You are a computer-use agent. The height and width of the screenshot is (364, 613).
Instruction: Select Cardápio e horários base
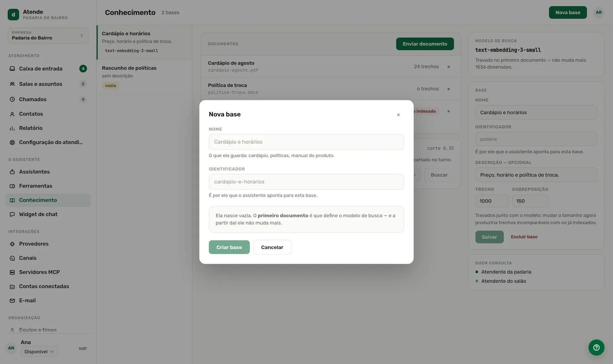[144, 42]
